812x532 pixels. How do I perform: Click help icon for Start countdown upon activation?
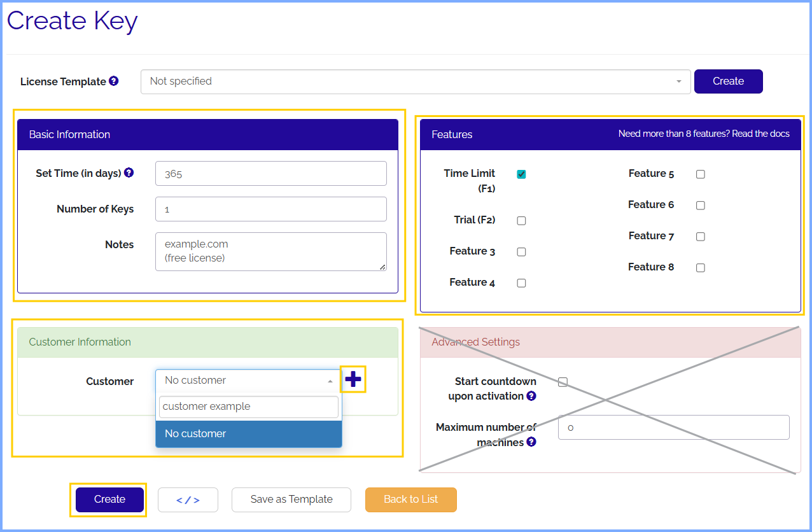[x=531, y=396]
